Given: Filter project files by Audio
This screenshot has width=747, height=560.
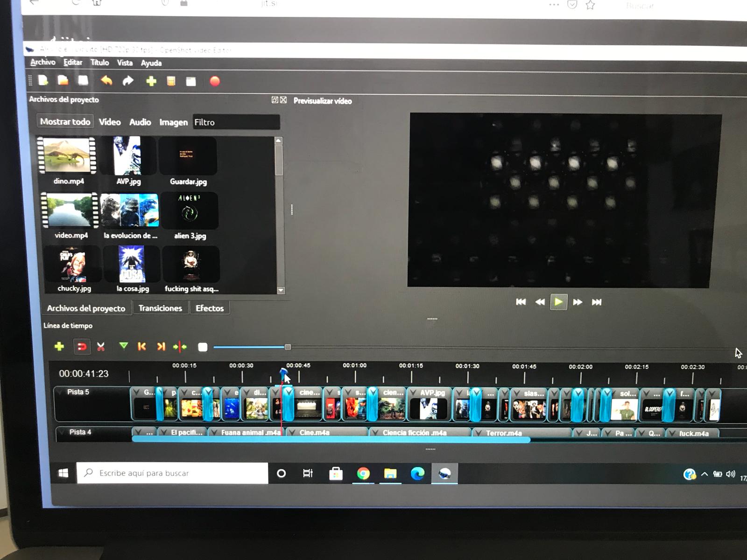Looking at the screenshot, I should [140, 122].
